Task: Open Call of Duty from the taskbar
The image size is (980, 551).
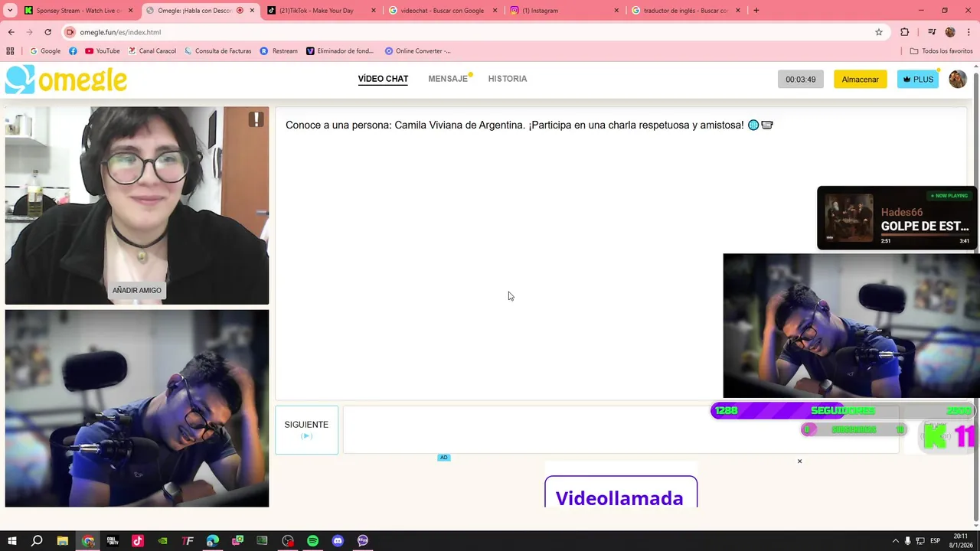Action: coord(113,541)
